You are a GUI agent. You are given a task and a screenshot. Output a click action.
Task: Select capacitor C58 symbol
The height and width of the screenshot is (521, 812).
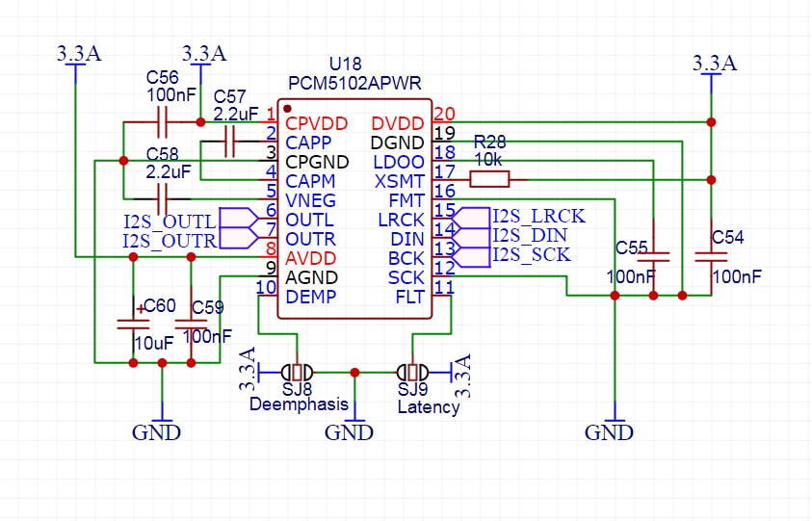coord(162,199)
